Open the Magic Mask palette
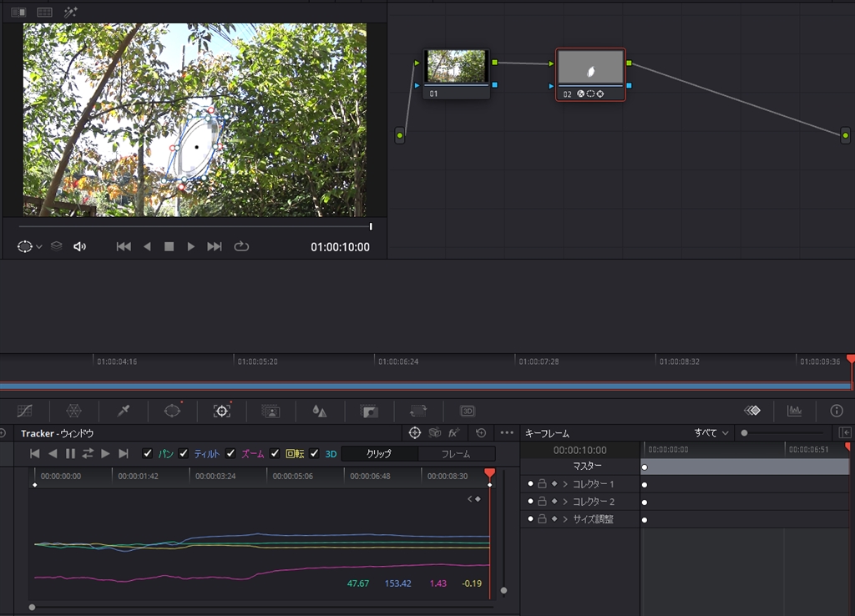This screenshot has width=855, height=616. pos(271,411)
